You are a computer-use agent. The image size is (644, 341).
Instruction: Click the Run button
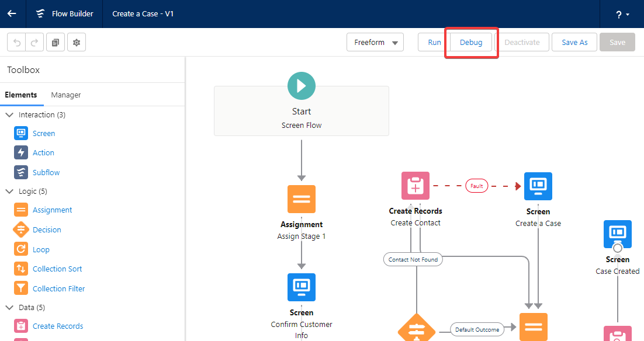[x=434, y=42]
